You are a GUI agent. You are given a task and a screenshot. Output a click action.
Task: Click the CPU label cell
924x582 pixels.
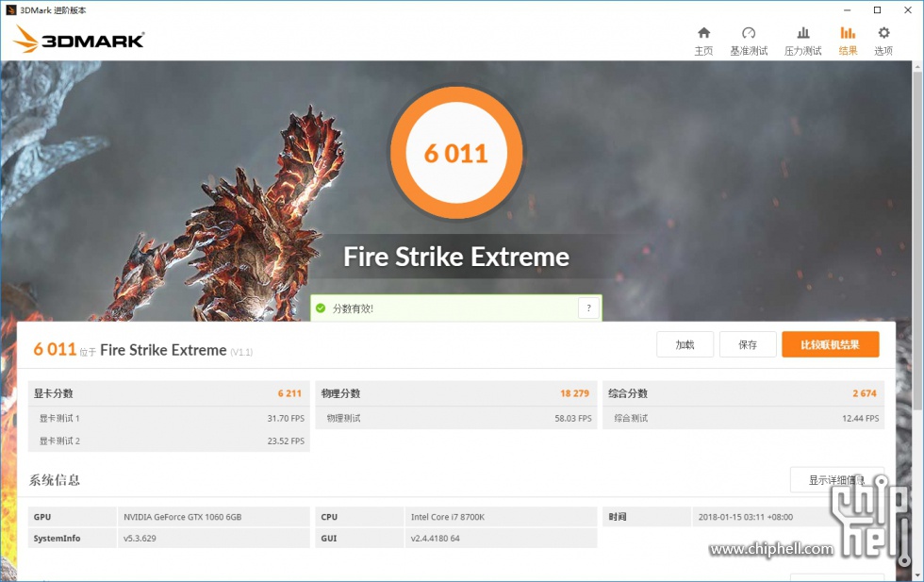click(359, 517)
